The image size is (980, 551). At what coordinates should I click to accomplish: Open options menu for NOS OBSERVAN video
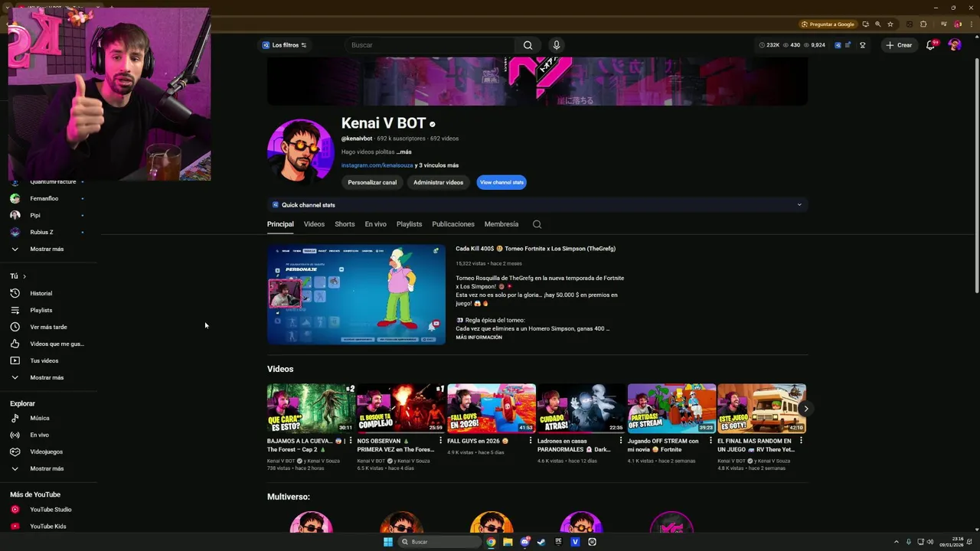440,441
